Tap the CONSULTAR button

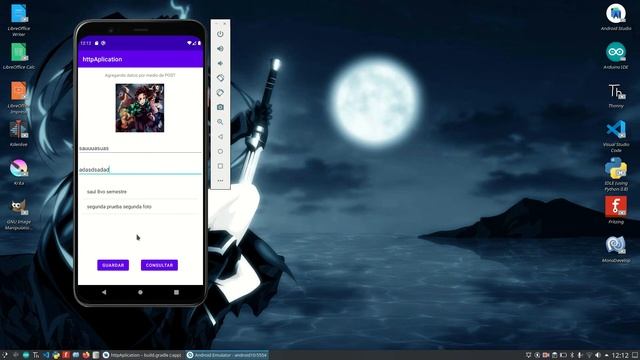click(159, 265)
